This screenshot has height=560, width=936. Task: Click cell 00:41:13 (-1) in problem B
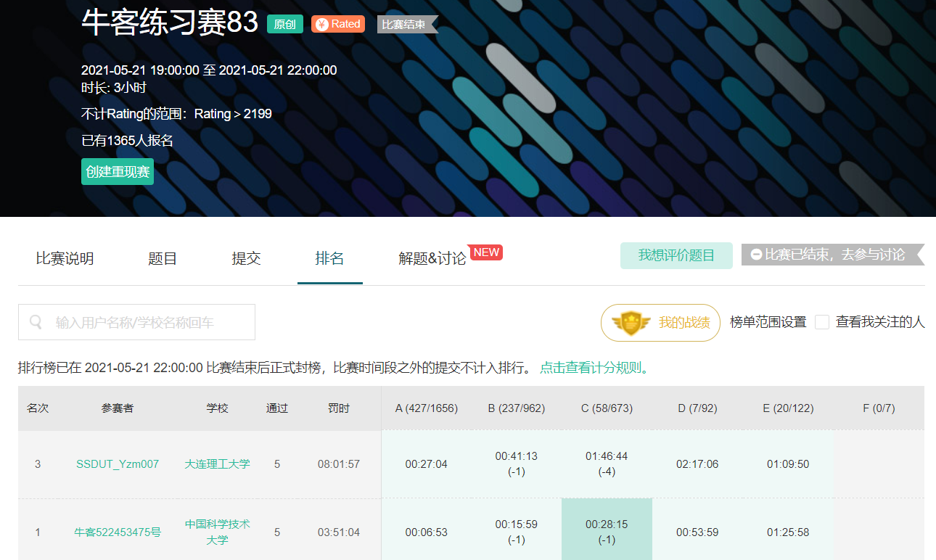pyautogui.click(x=517, y=464)
